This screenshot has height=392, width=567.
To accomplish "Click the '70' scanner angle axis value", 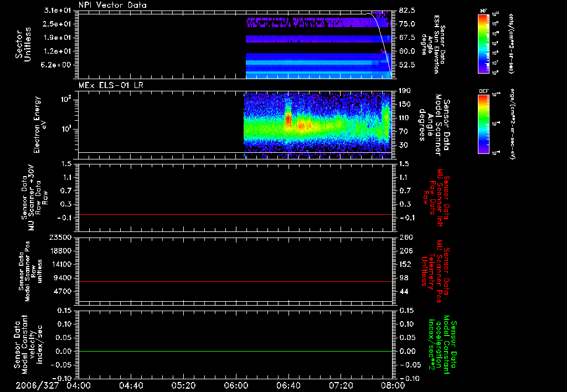I will pyautogui.click(x=404, y=132).
